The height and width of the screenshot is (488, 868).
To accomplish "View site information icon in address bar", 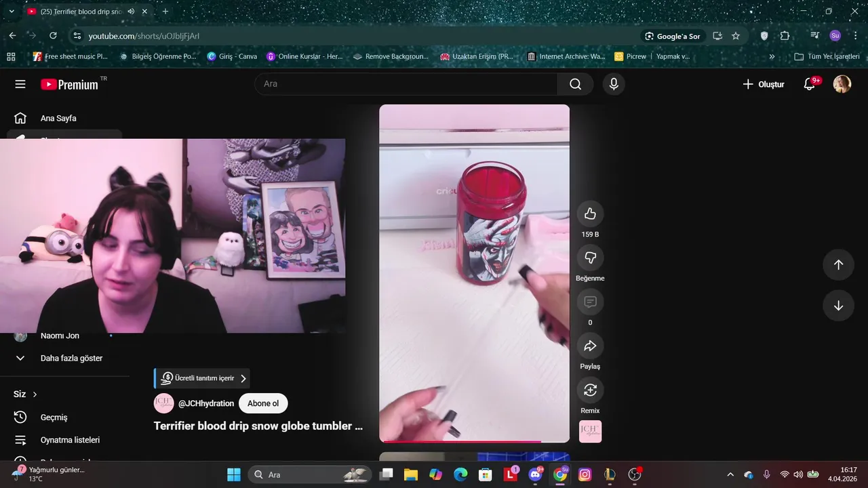I will click(77, 36).
